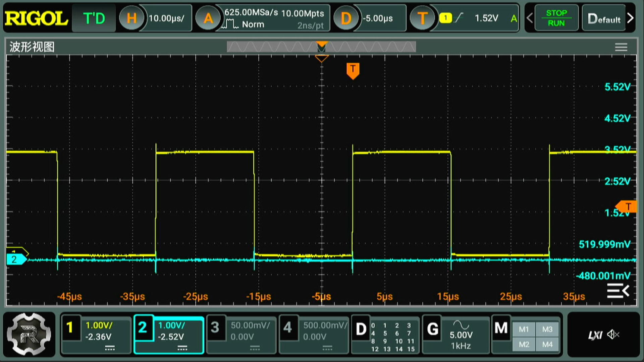Tap the Delay D icon

pos(346,18)
